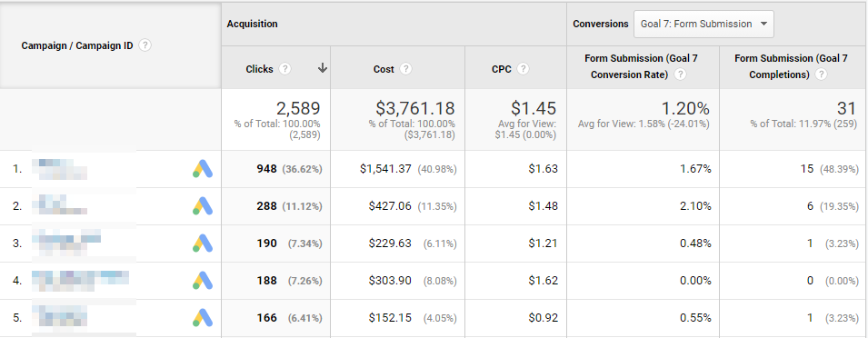Image resolution: width=868 pixels, height=338 pixels.
Task: Sort by the Clicks column header
Action: (x=260, y=69)
